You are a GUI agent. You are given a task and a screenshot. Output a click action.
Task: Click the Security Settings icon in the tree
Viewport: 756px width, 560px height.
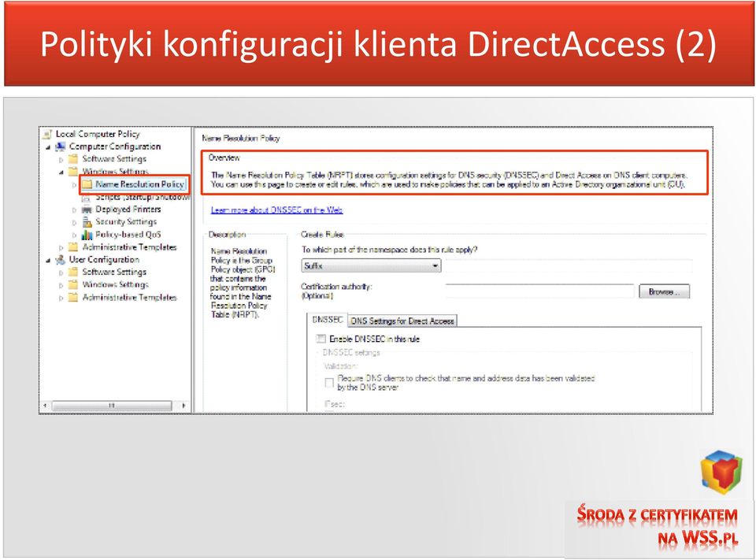87,221
